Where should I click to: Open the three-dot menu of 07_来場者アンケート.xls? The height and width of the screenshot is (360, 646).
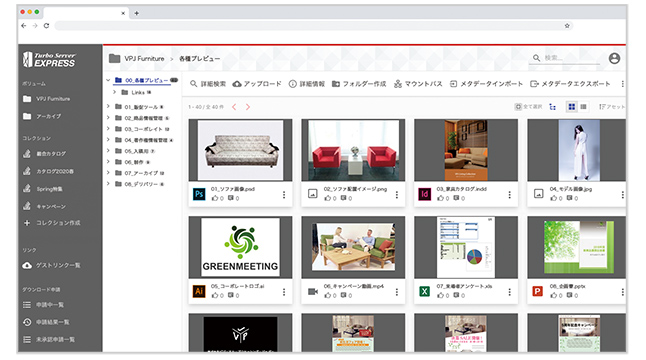click(510, 292)
